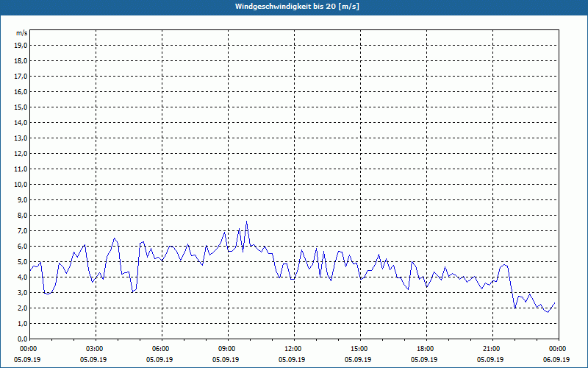Click the 12:00 time label on x-axis

click(295, 349)
